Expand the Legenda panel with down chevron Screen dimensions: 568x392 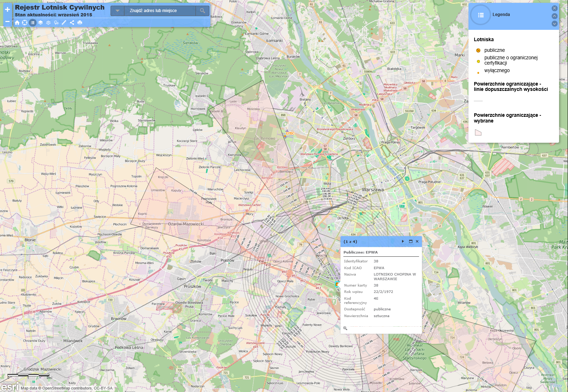[x=554, y=24]
